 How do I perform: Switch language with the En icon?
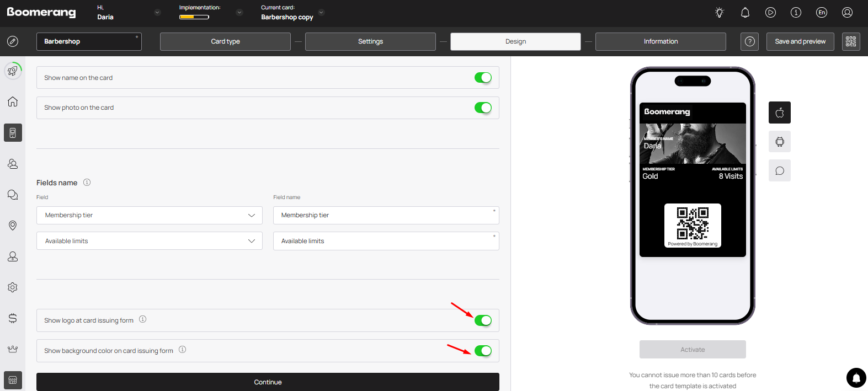[822, 13]
